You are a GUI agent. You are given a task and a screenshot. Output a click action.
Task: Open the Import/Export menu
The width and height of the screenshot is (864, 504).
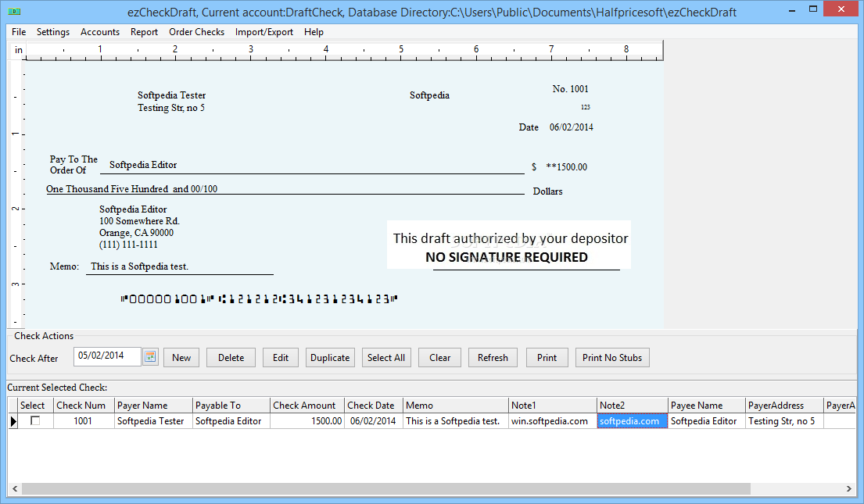point(264,32)
